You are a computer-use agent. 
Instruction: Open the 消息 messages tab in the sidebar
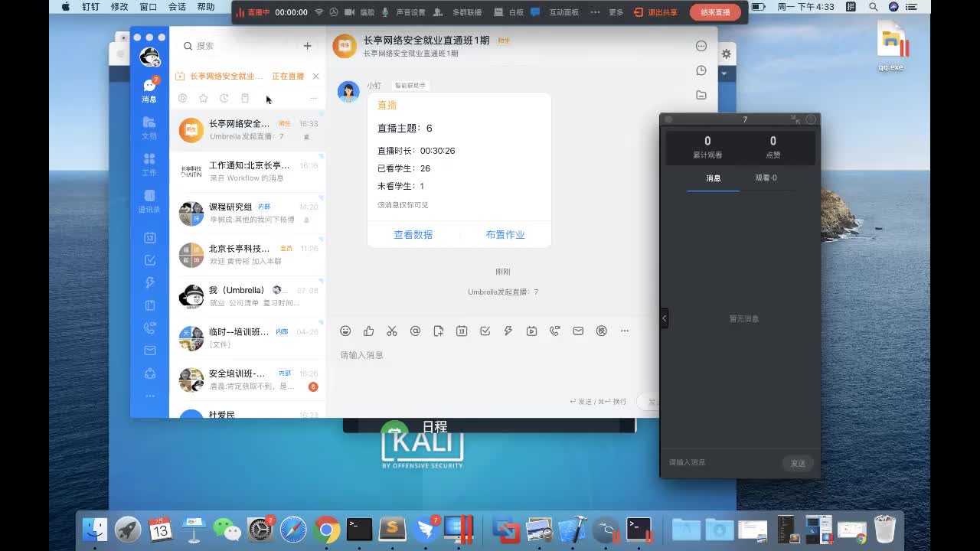[x=149, y=90]
